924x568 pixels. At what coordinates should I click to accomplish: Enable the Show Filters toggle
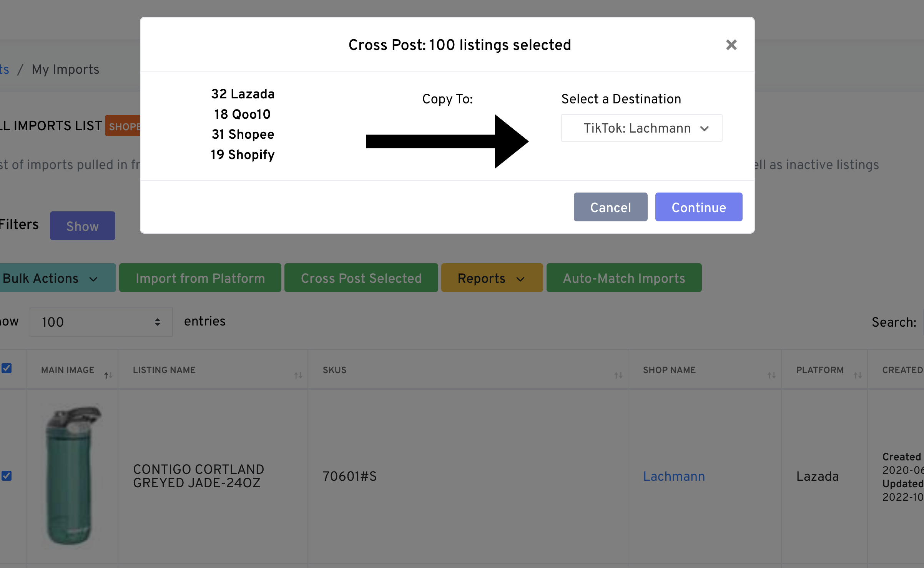pyautogui.click(x=82, y=226)
